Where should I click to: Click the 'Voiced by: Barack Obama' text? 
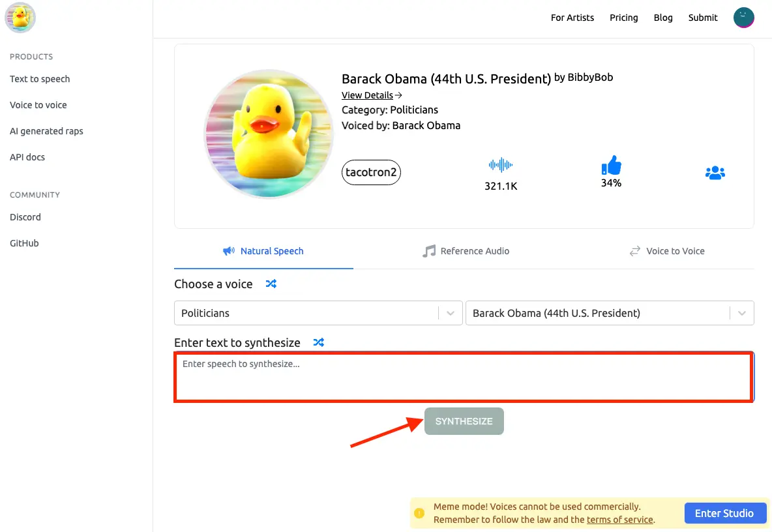(401, 125)
